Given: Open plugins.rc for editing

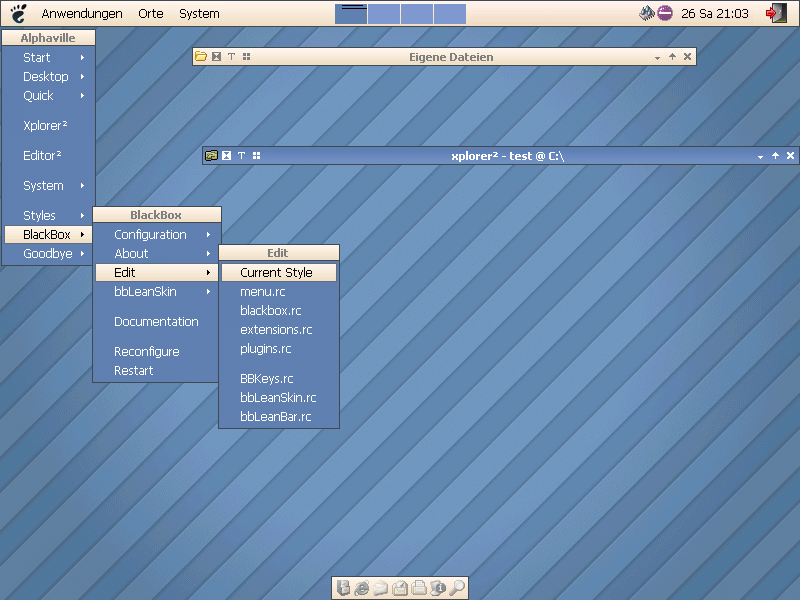Looking at the screenshot, I should pos(279,348).
